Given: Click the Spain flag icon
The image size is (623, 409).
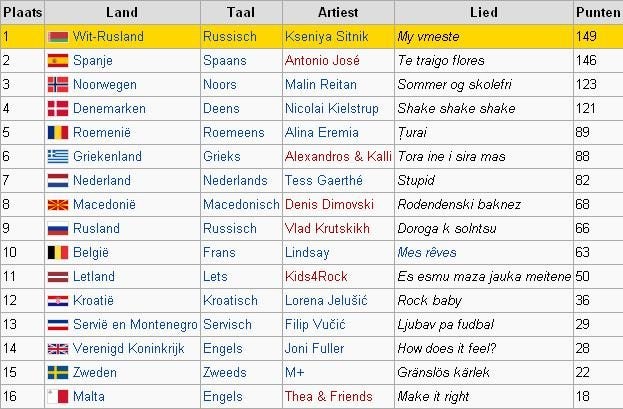Looking at the screenshot, I should click(x=58, y=61).
